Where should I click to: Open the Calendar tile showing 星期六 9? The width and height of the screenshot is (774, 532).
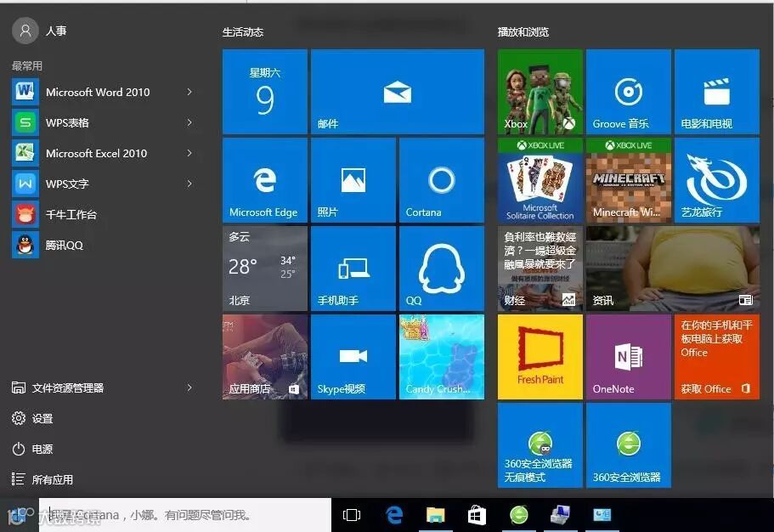pos(264,92)
